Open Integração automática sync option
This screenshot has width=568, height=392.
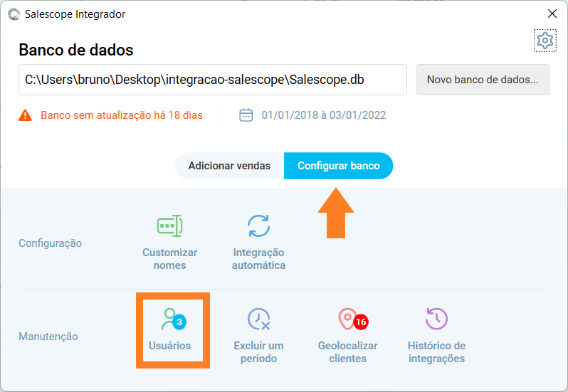tap(258, 242)
